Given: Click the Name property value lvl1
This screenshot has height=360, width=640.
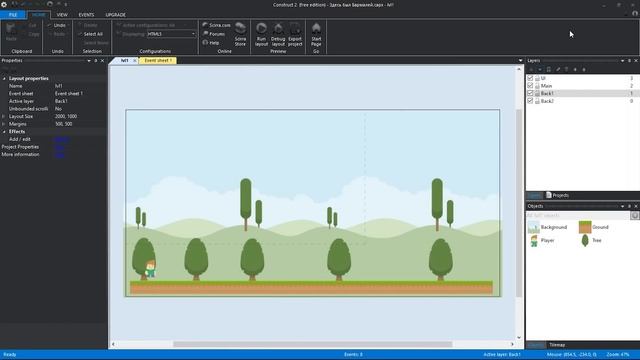Looking at the screenshot, I should (x=59, y=86).
